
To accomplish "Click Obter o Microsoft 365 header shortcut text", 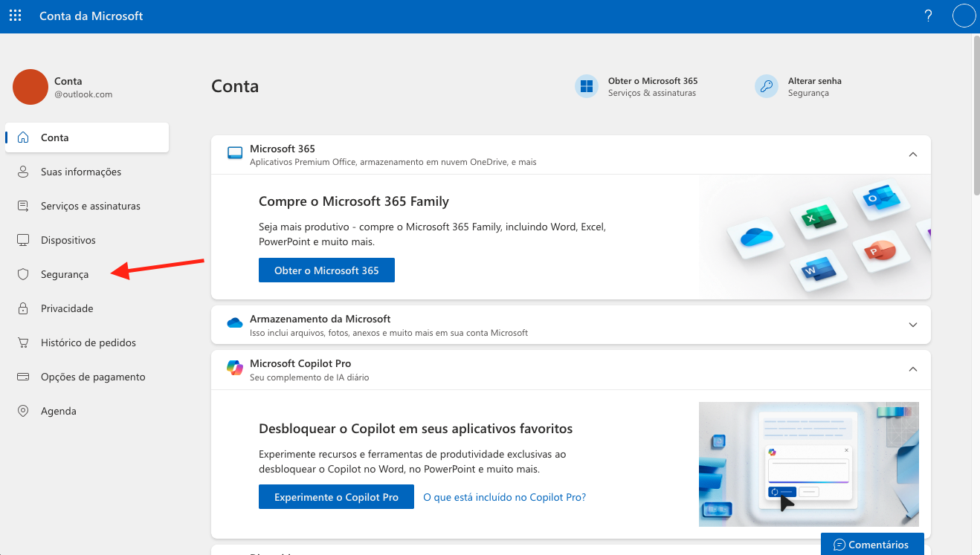I will click(653, 81).
